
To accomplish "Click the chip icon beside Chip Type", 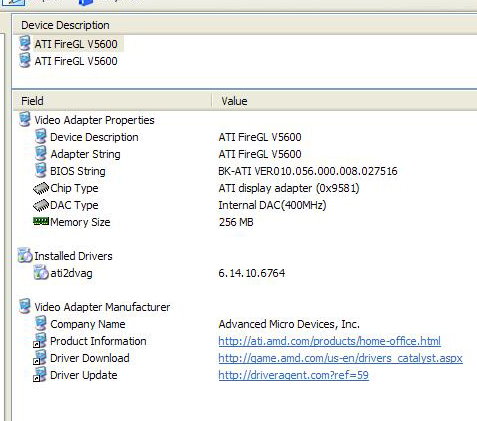I will point(41,188).
